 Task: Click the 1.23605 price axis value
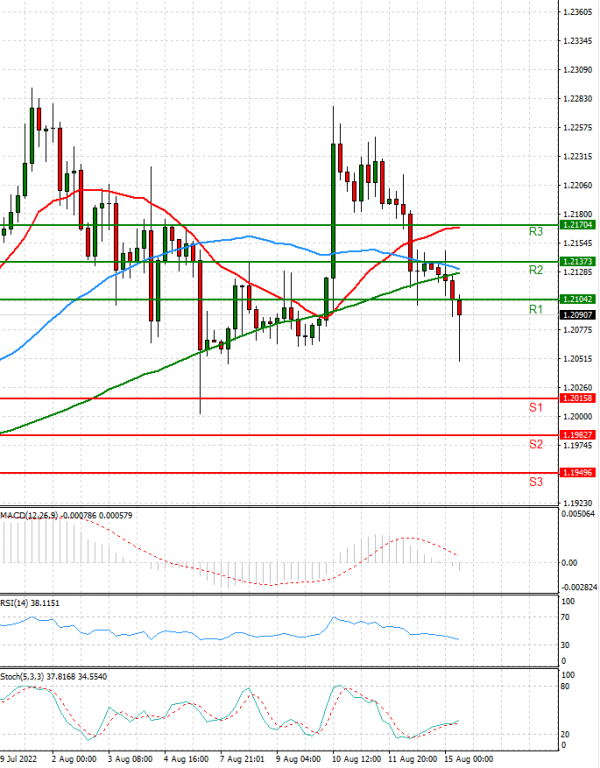577,12
